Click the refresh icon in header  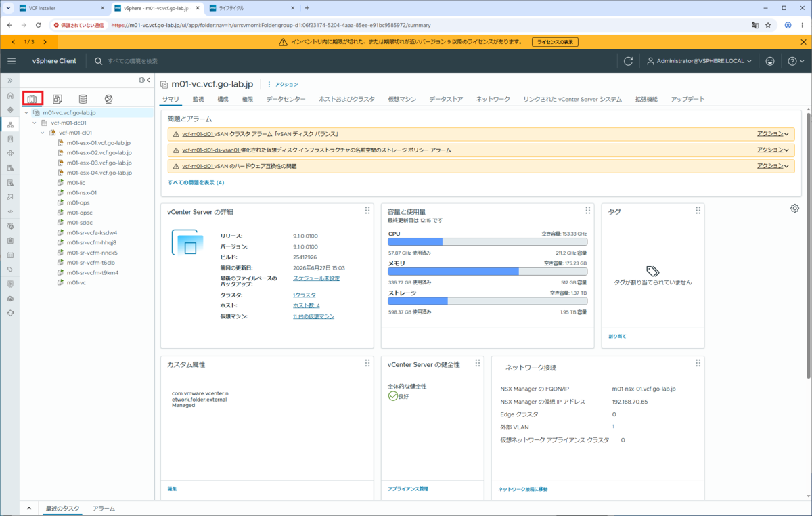tap(628, 61)
